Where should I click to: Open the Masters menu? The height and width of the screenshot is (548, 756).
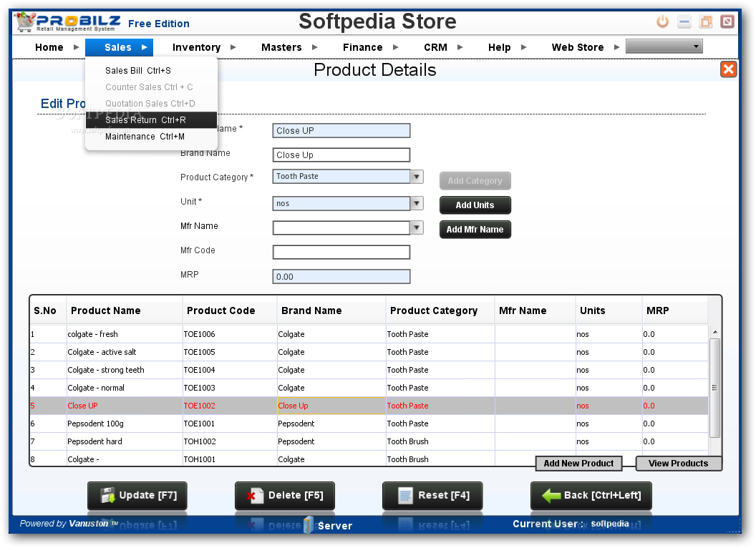[x=281, y=47]
